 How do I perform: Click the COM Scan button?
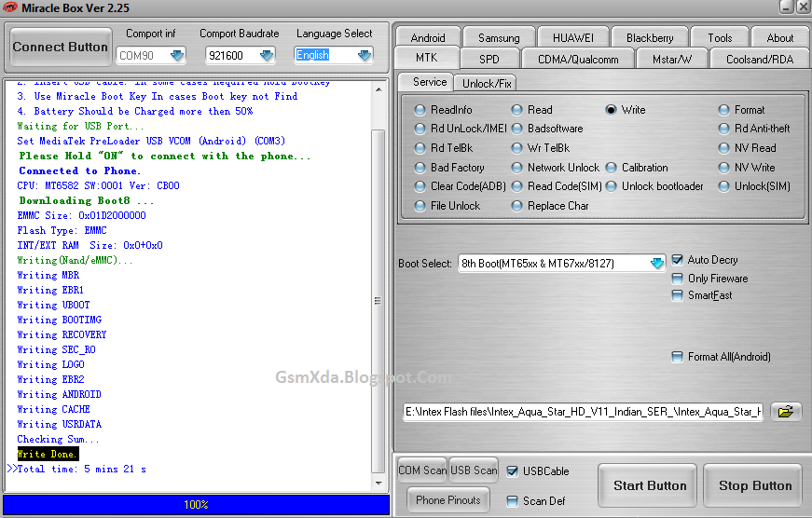(422, 470)
